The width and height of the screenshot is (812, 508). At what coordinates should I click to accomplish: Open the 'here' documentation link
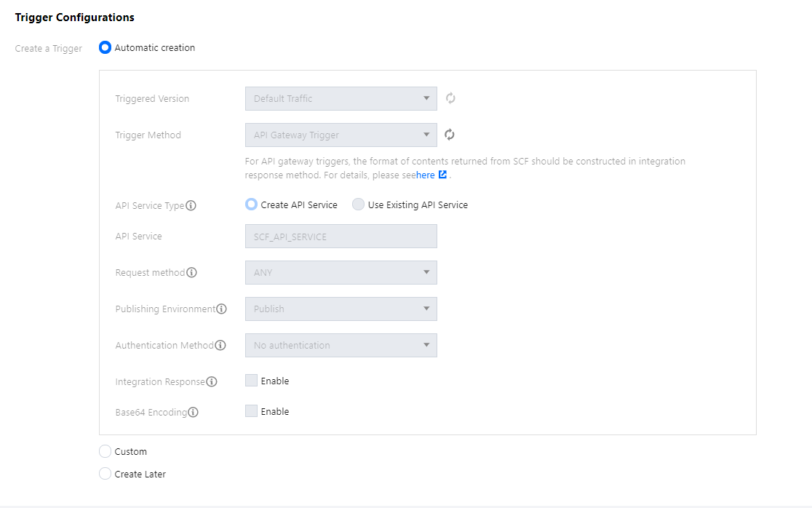[x=426, y=175]
